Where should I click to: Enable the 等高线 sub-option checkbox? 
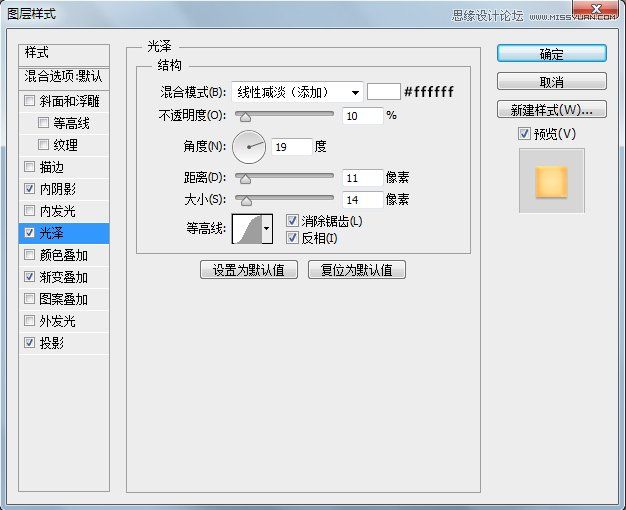tap(43, 123)
